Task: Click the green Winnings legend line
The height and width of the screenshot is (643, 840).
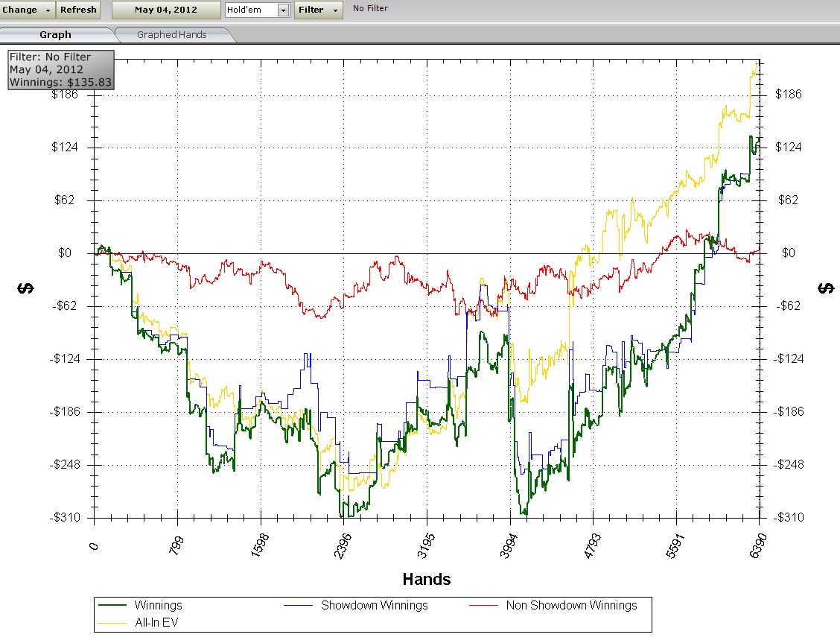Action: tap(113, 606)
